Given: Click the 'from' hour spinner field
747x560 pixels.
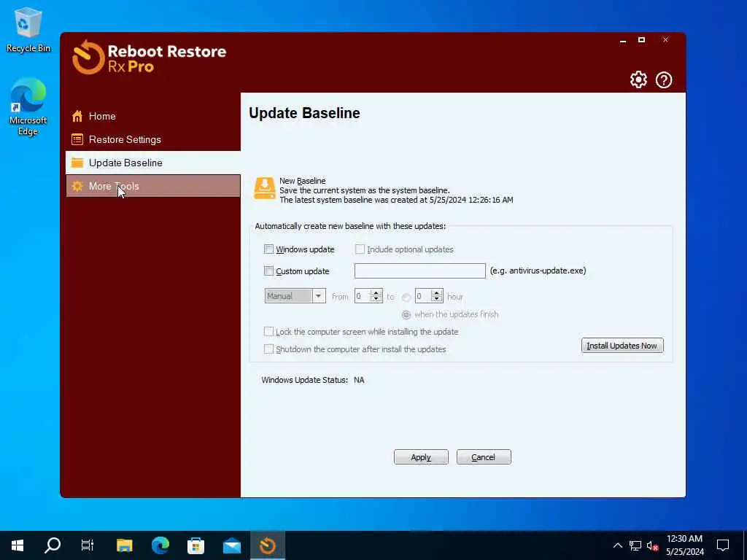Looking at the screenshot, I should (x=368, y=296).
